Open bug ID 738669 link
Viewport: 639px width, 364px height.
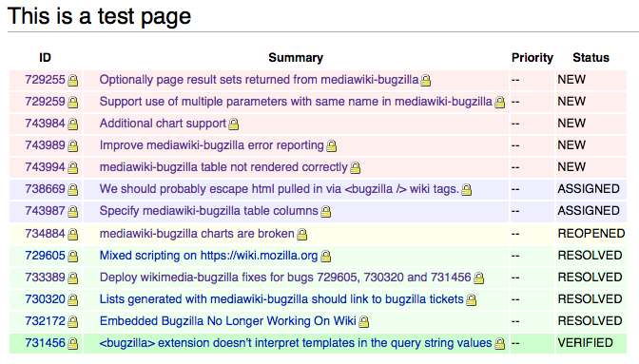tap(46, 189)
